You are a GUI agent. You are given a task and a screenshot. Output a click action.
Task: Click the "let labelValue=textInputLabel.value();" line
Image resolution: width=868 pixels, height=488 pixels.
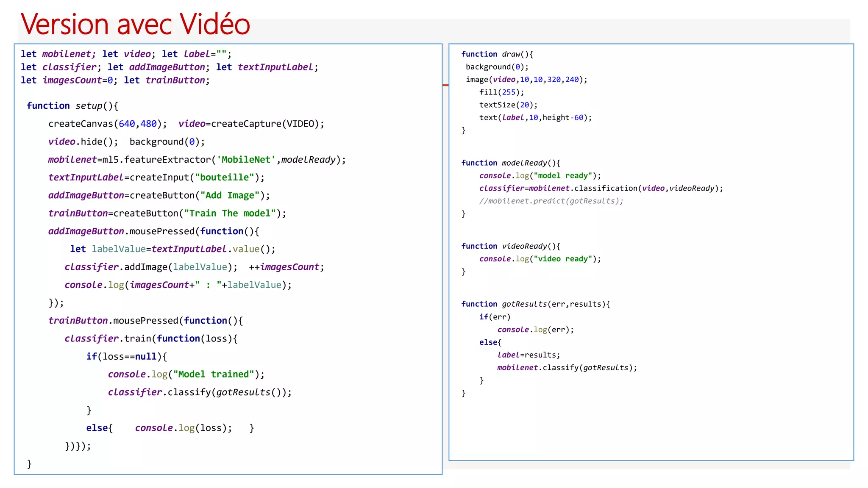click(173, 249)
